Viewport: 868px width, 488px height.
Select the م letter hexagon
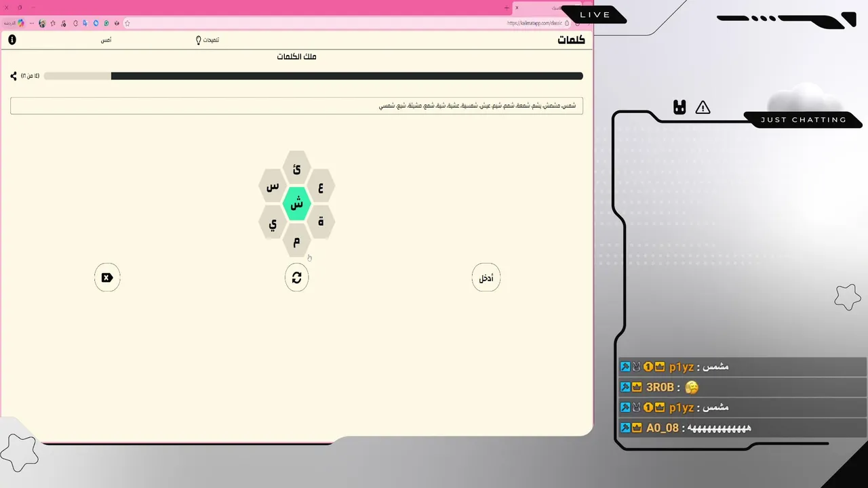click(x=296, y=241)
